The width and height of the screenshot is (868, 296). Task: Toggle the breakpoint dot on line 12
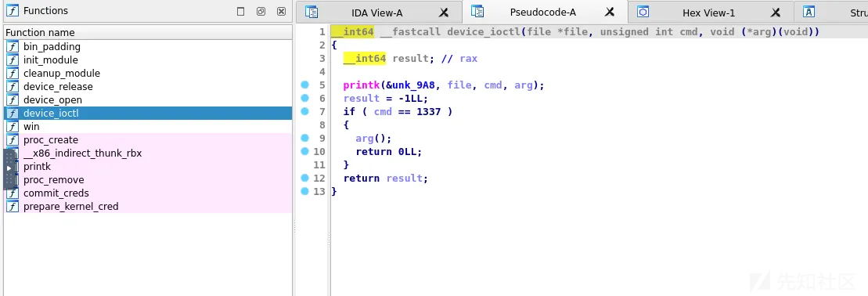pos(304,178)
